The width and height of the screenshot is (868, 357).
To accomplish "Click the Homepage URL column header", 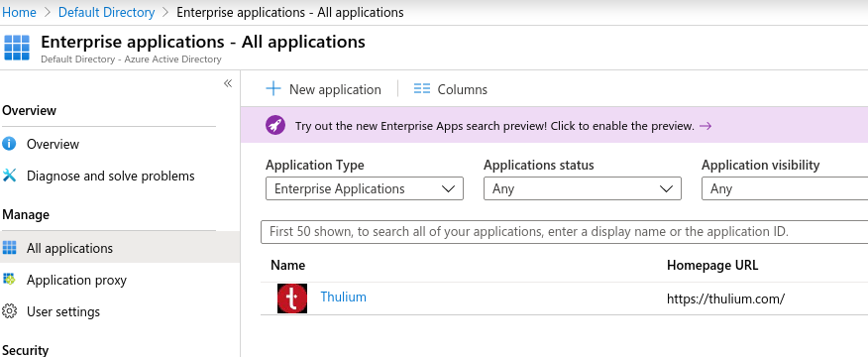I will (712, 266).
